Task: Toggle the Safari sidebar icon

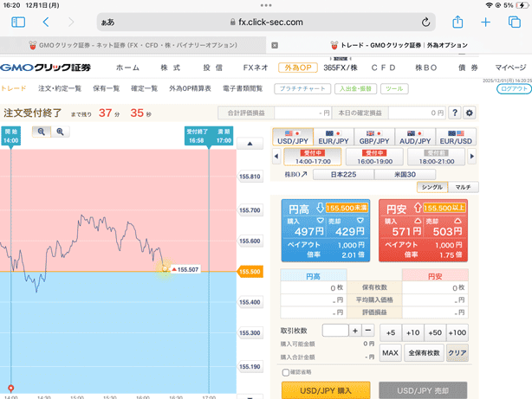Action: tap(18, 23)
